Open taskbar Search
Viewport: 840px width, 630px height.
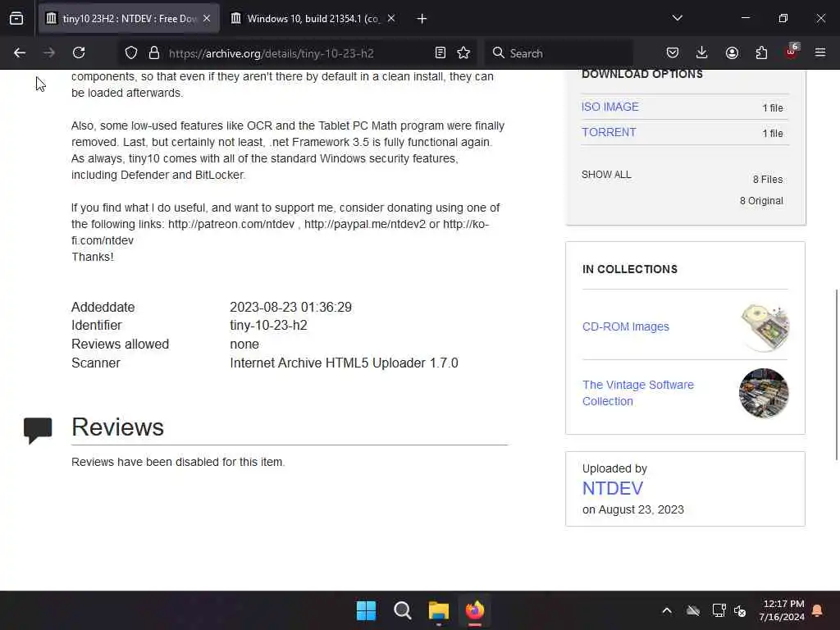tap(402, 610)
